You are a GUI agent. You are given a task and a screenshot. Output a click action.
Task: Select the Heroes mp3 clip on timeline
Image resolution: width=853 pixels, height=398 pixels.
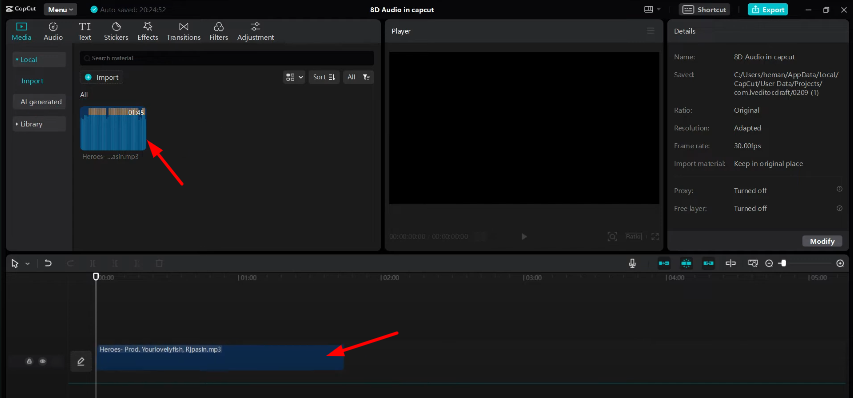[220, 357]
